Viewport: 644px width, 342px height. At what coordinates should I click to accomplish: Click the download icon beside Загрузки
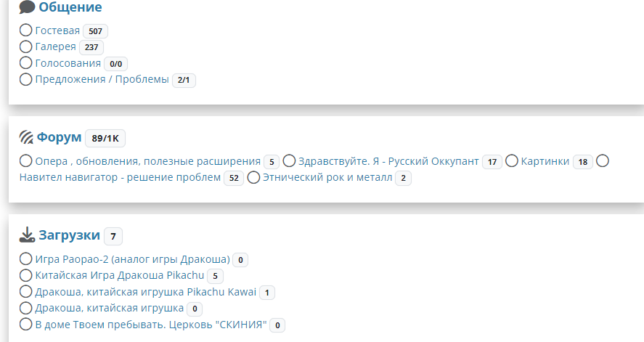pyautogui.click(x=27, y=235)
